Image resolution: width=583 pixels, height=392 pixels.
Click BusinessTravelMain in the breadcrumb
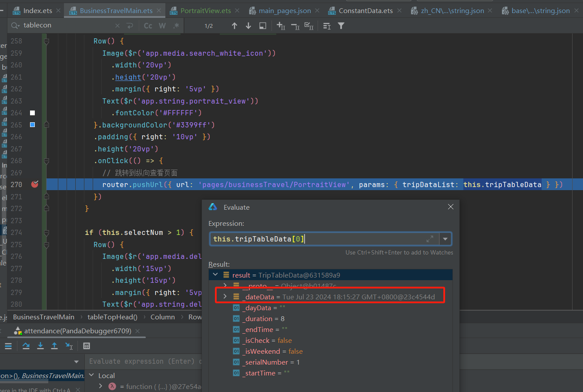tap(44, 317)
